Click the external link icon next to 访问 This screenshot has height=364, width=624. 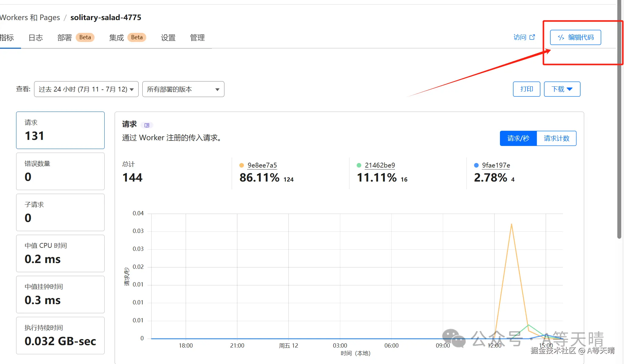532,37
